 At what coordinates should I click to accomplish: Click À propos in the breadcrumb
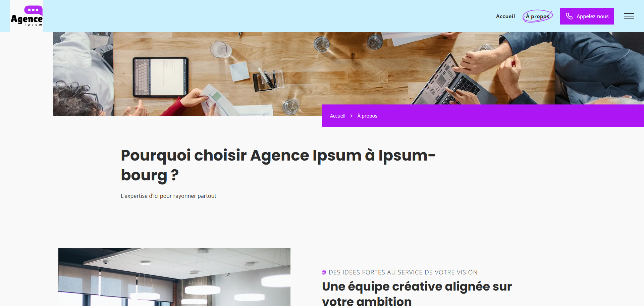367,116
